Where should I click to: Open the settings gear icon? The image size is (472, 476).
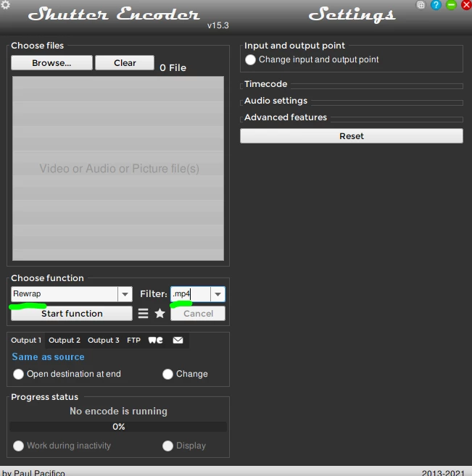[x=5, y=5]
